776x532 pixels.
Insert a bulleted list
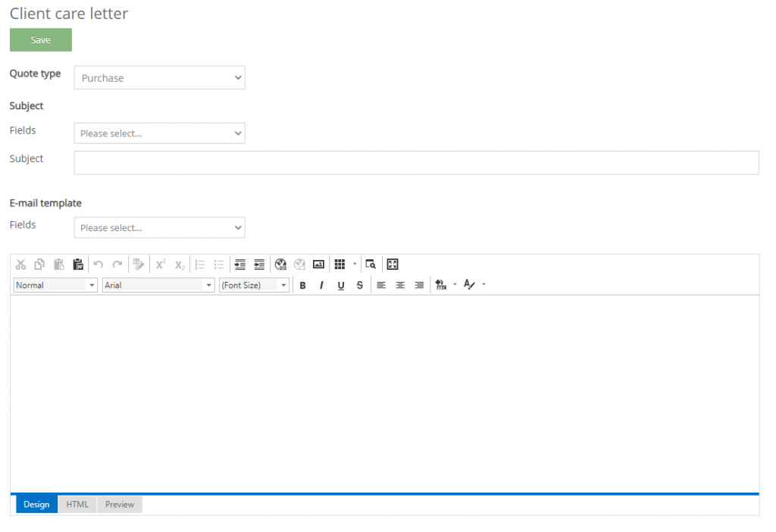tap(219, 264)
